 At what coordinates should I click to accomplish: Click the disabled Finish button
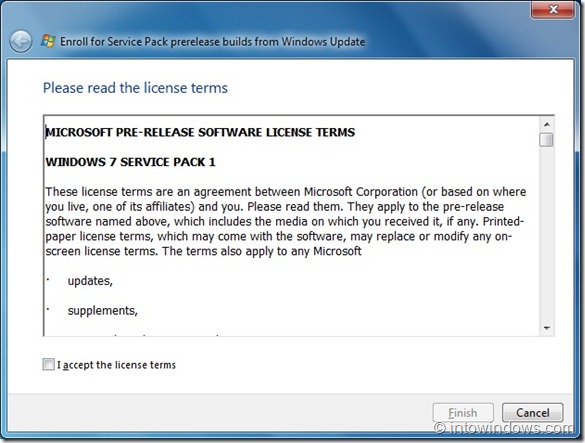coord(463,413)
